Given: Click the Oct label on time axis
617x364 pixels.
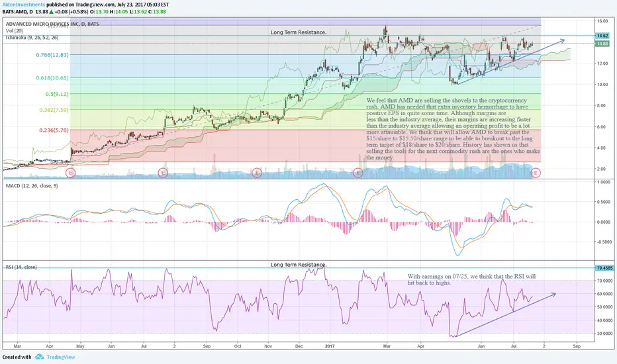Looking at the screenshot, I should tap(237, 346).
